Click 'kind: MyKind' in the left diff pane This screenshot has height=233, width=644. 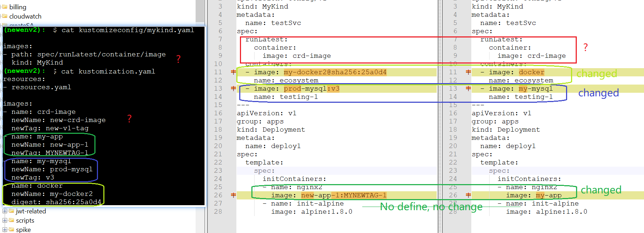[262, 6]
